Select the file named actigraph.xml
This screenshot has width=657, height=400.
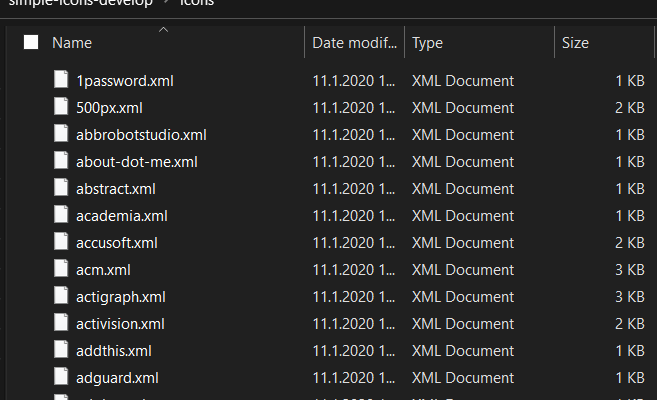[121, 297]
